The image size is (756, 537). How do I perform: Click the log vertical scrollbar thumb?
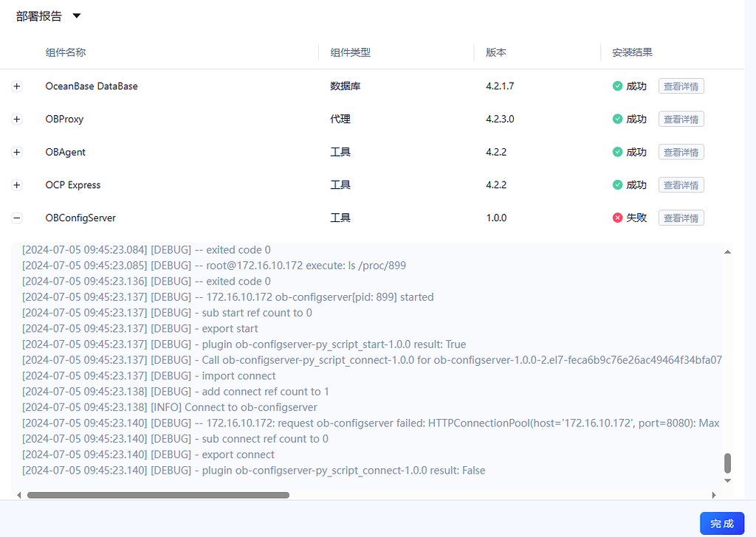point(727,463)
